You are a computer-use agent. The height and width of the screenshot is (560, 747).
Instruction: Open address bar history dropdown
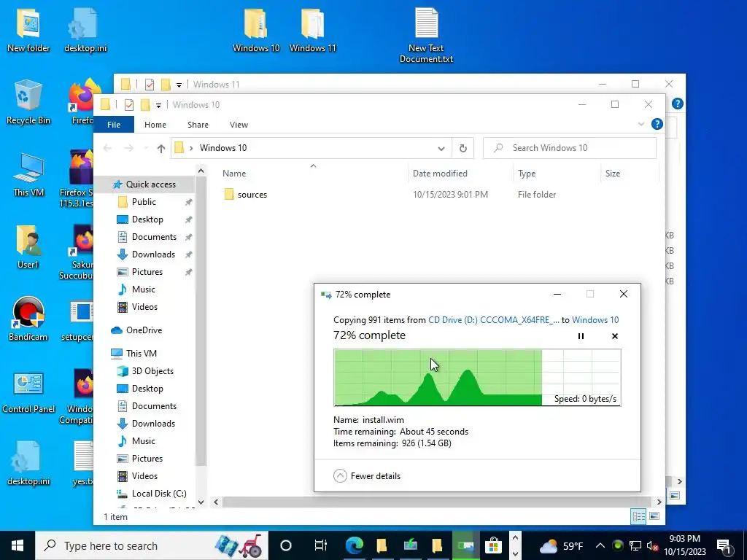point(441,149)
